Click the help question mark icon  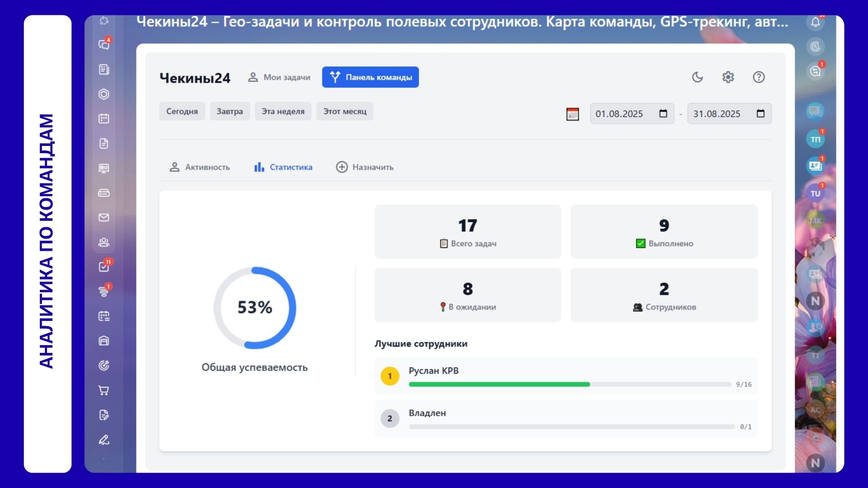tap(759, 77)
